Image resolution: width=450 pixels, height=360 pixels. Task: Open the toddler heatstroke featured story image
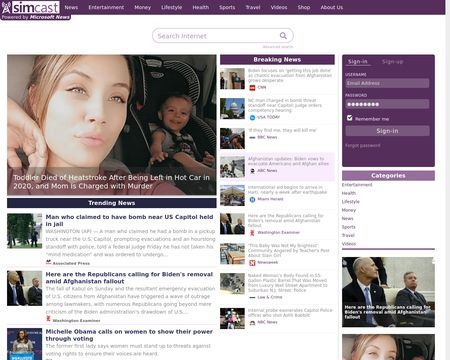click(x=112, y=125)
